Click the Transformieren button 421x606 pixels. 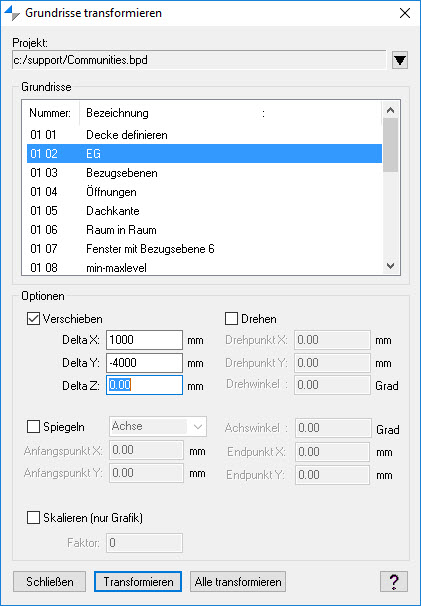pyautogui.click(x=138, y=582)
